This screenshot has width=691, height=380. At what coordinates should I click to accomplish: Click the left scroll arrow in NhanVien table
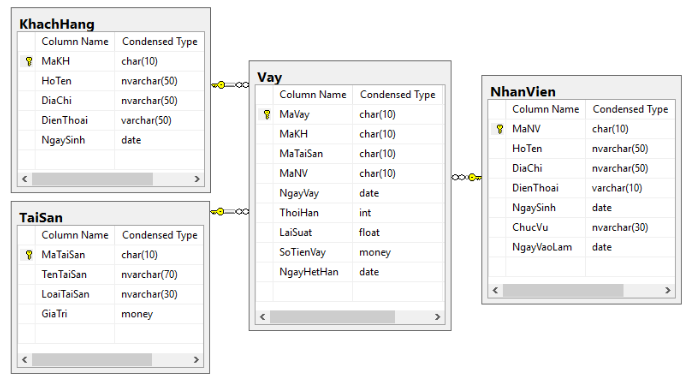coord(495,290)
